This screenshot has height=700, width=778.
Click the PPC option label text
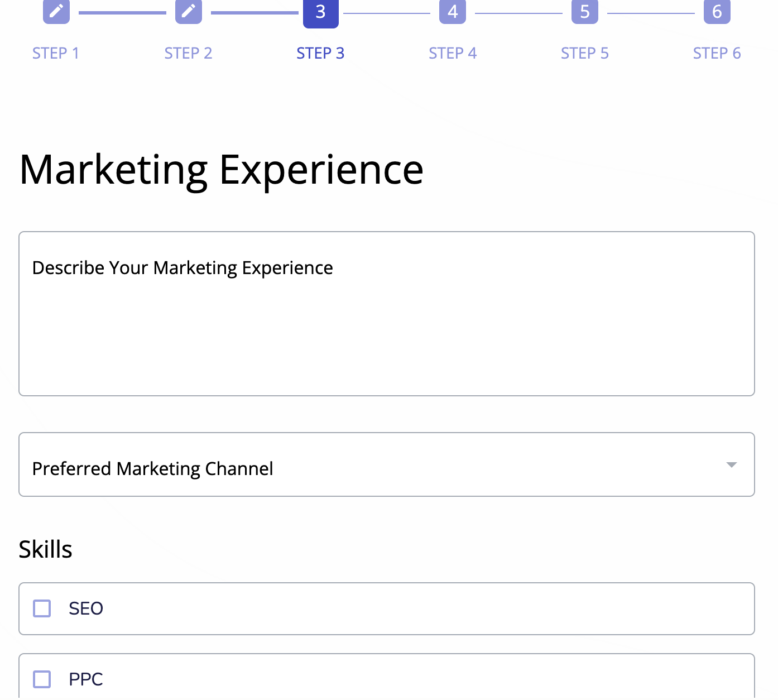click(x=86, y=679)
